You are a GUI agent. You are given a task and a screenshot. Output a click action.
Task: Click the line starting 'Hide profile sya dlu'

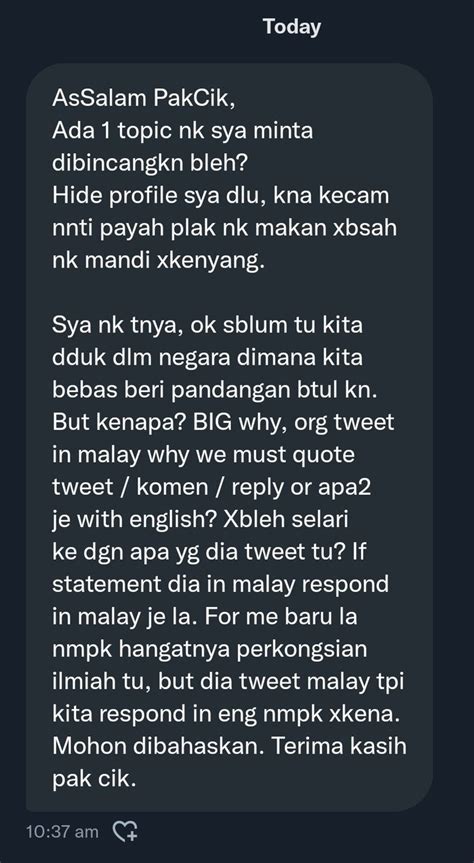coord(221,196)
